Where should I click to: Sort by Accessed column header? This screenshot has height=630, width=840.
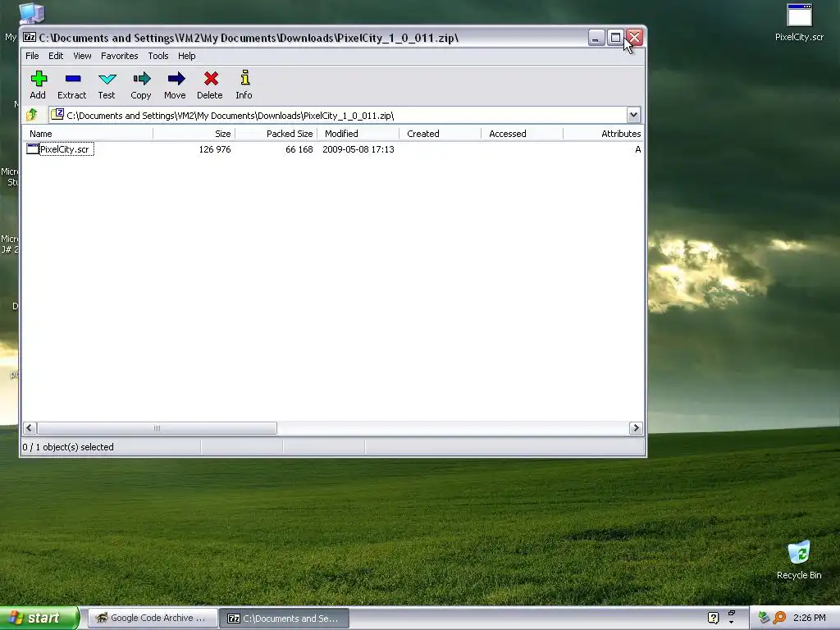[x=522, y=134]
